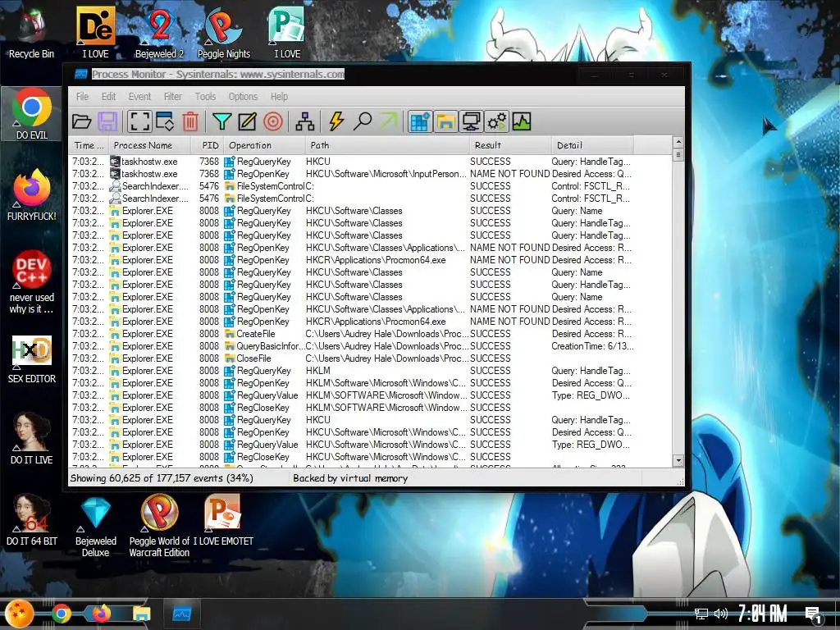Screen dimensions: 840x630
Task: Open the Filter funnel icon
Action: pyautogui.click(x=221, y=121)
